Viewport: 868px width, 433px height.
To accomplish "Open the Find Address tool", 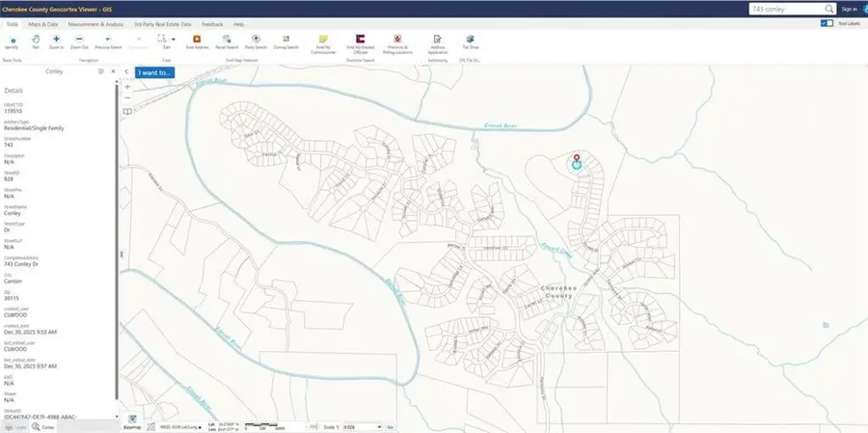I will coord(197,42).
